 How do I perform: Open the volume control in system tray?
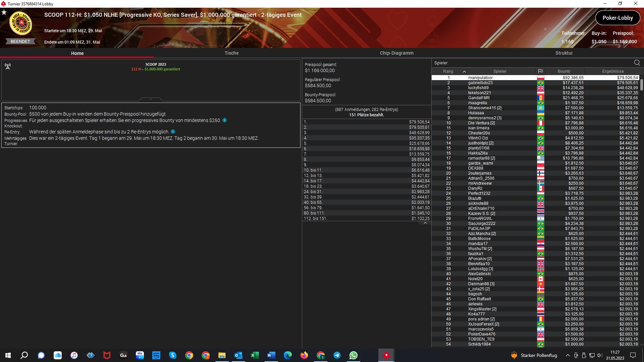600,355
